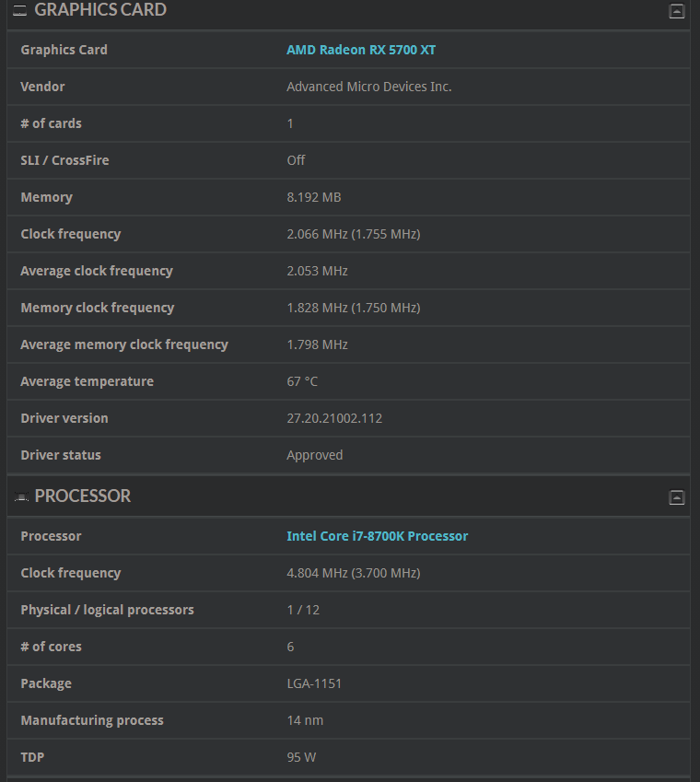Collapse the Graphics Card section
This screenshot has width=700, height=782.
click(677, 11)
